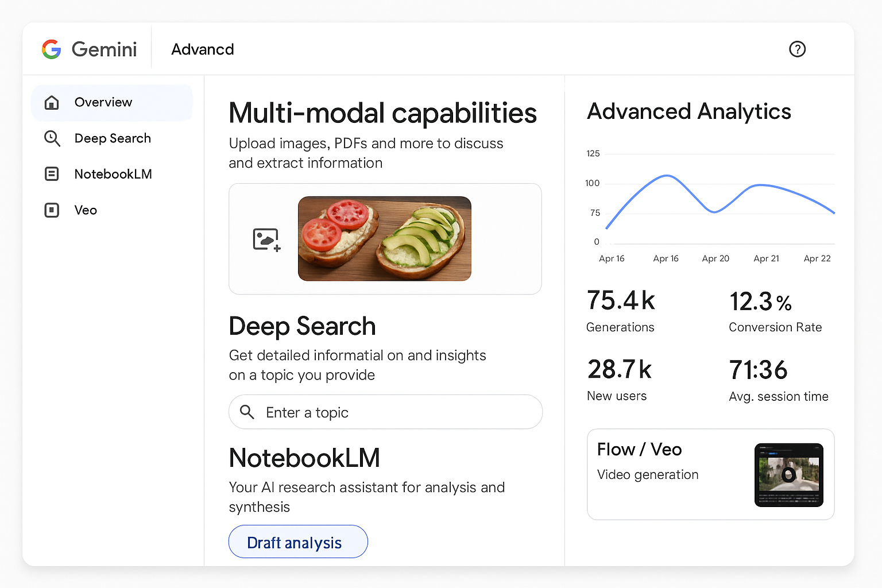Click the Advanced Analytics heading
This screenshot has width=882, height=588.
coord(689,112)
